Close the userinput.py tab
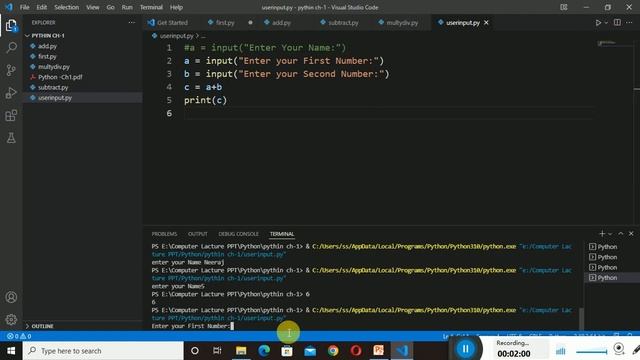Viewport: 640px width, 360px height. (486, 23)
